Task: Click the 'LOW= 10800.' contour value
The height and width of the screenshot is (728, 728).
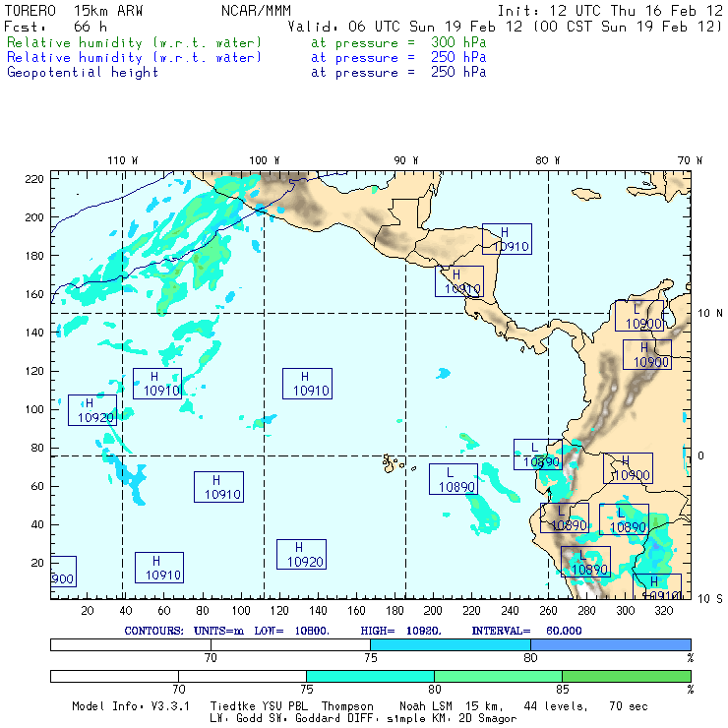Action: [291, 631]
